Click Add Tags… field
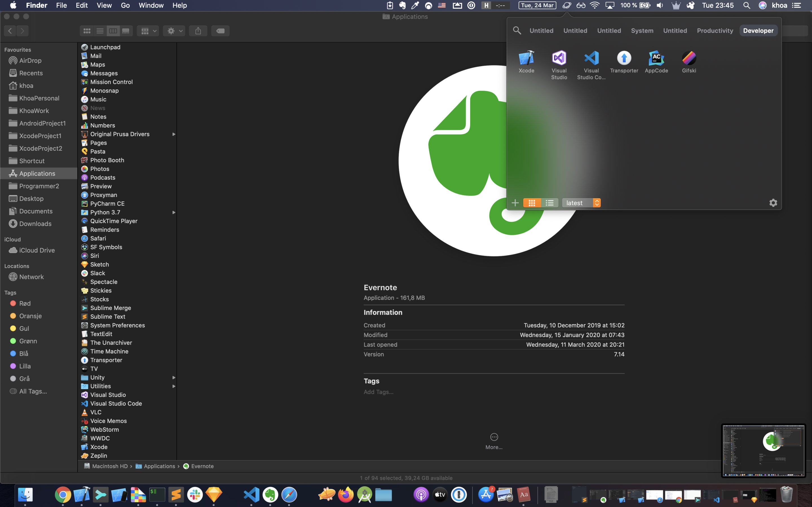Screen dimensions: 812x507 coord(378,392)
